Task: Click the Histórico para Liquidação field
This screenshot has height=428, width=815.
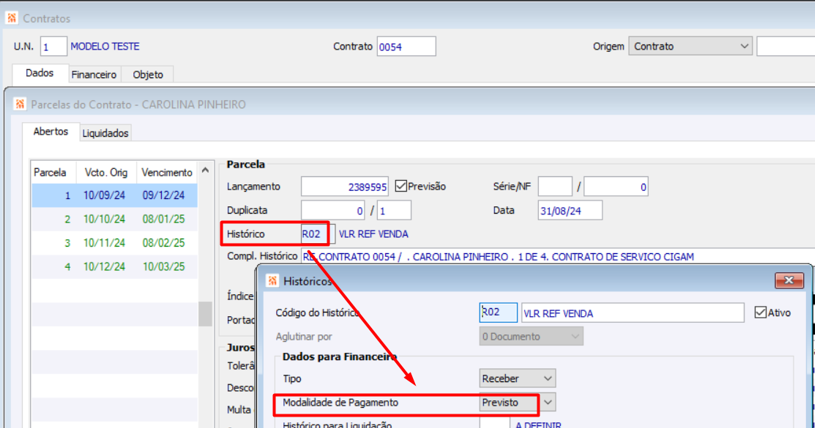Action: pyautogui.click(x=494, y=424)
